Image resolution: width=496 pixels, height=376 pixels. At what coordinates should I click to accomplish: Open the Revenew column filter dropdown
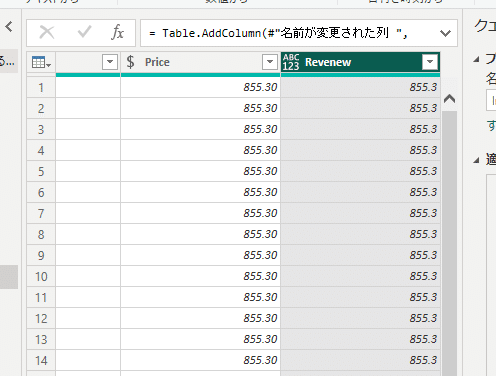pos(430,62)
